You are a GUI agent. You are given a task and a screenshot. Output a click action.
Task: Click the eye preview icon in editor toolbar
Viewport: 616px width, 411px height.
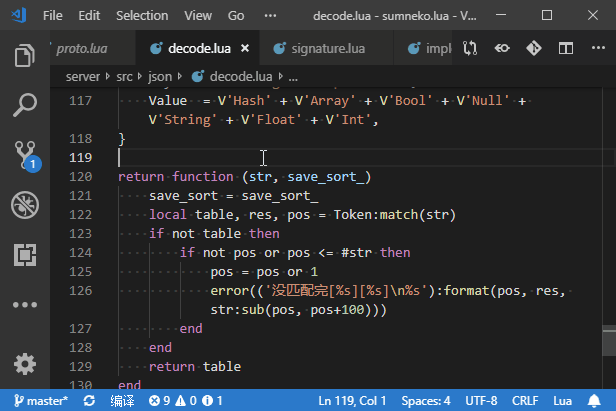(502, 48)
